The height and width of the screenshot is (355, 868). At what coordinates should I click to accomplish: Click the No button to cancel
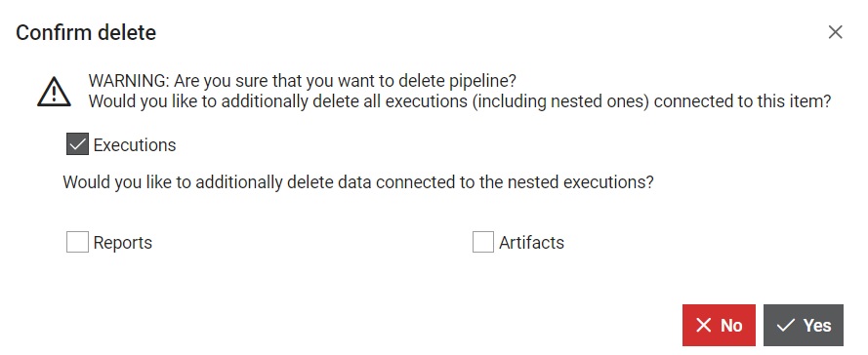[x=719, y=325]
